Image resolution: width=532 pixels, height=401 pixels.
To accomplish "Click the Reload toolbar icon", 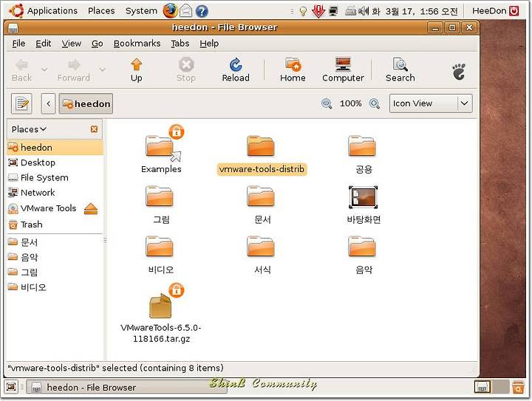I will point(236,65).
